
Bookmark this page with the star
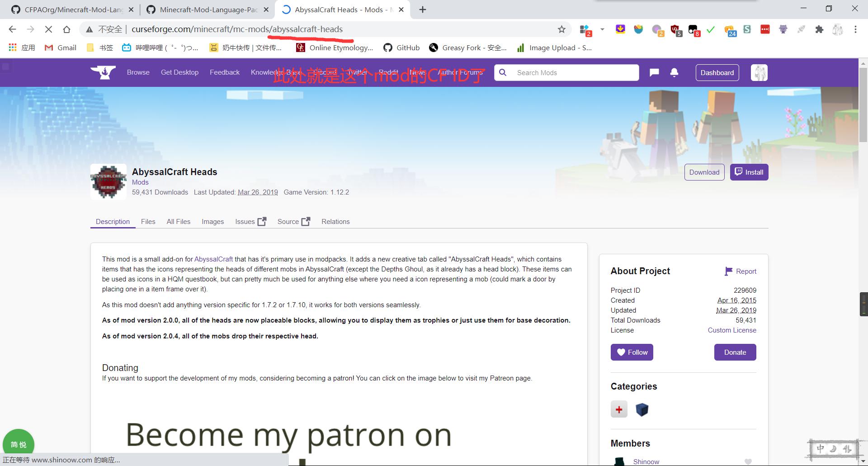[561, 29]
